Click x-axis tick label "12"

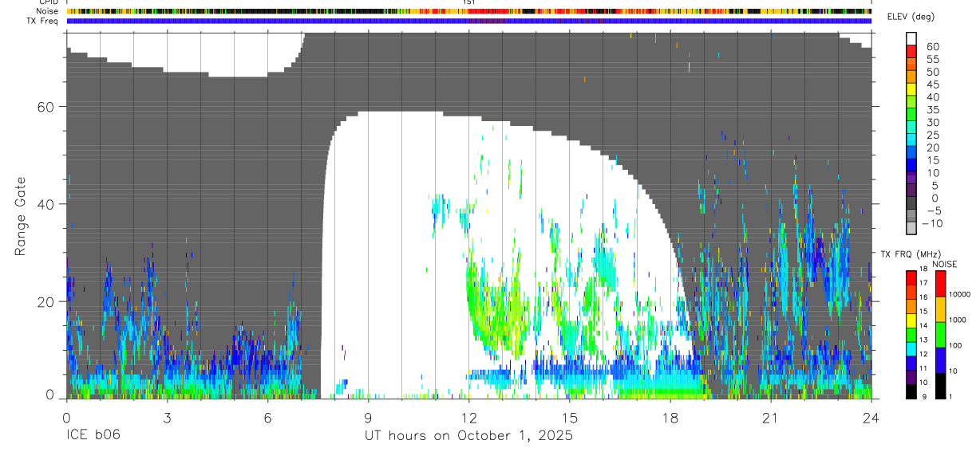coord(468,418)
